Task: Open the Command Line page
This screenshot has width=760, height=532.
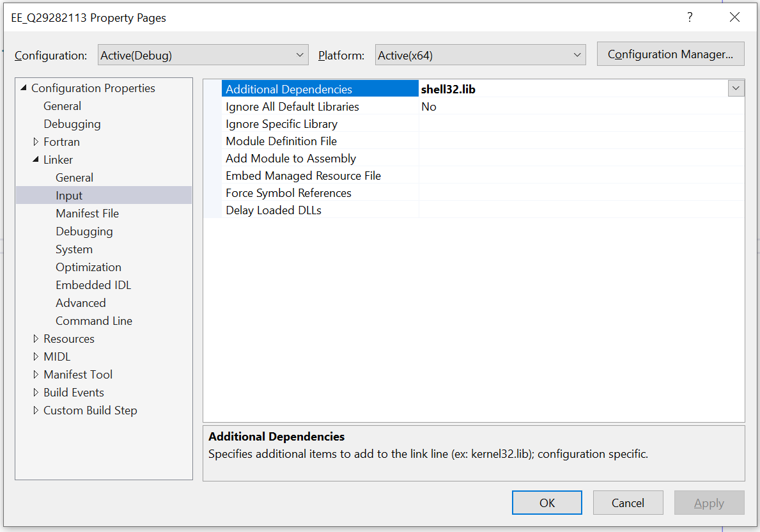Action: [94, 321]
